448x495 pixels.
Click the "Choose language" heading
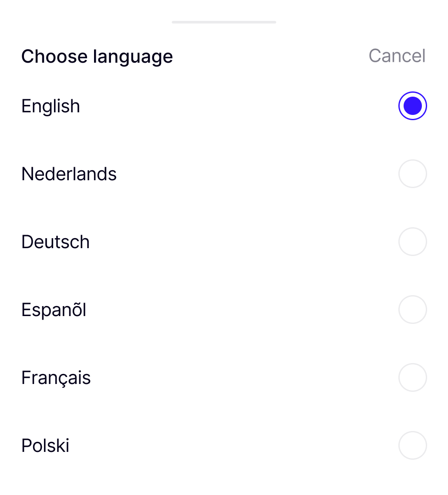97,57
